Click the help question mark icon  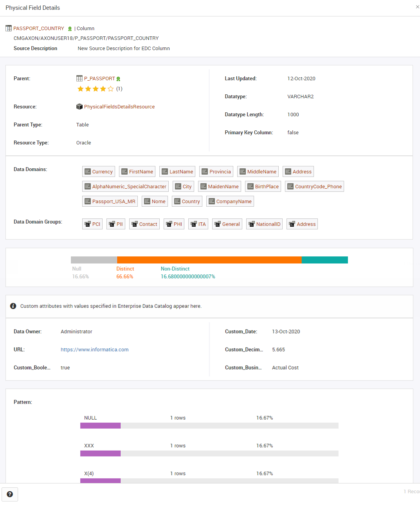10,494
